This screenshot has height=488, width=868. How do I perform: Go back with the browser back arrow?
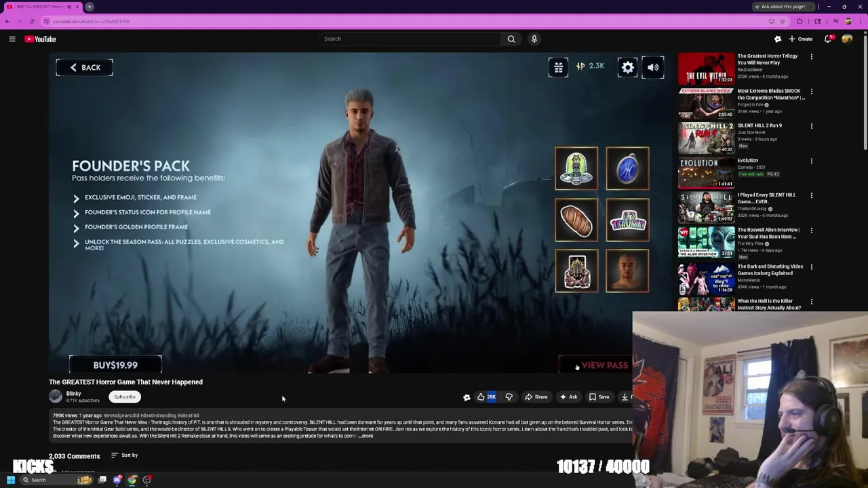(x=7, y=21)
